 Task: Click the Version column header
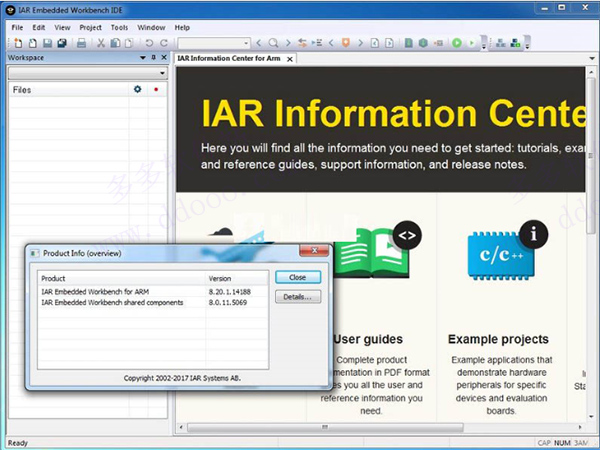tap(237, 278)
